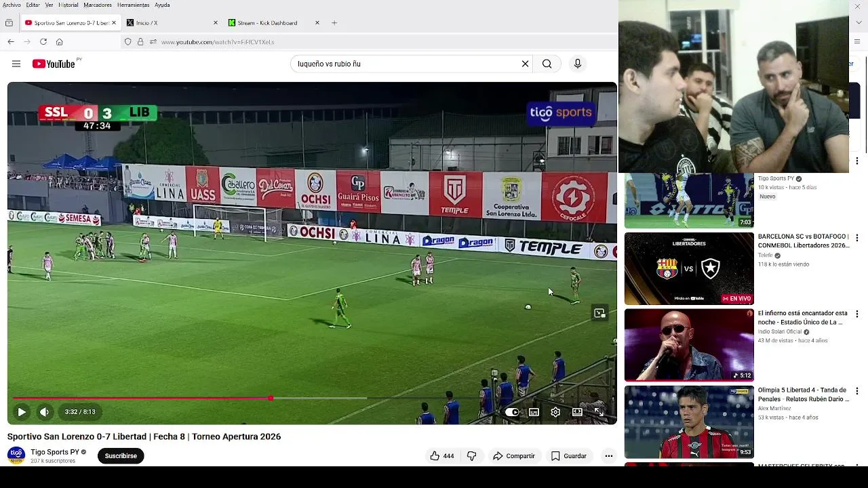Screen dimensions: 868x488
Task: Open the Ayuda menu
Action: [x=162, y=5]
